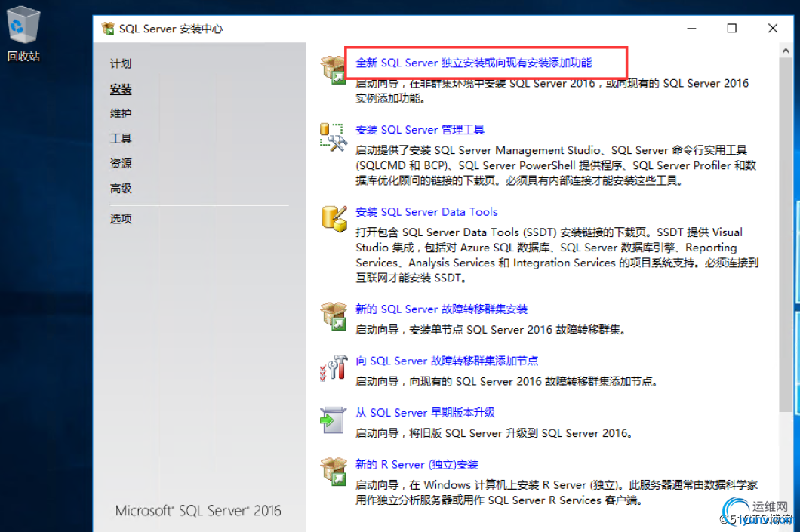800x532 pixels.
Task: Click the text 启动向导，安装单节点 SQL Server 2016 故障转移群集
Action: tap(491, 330)
